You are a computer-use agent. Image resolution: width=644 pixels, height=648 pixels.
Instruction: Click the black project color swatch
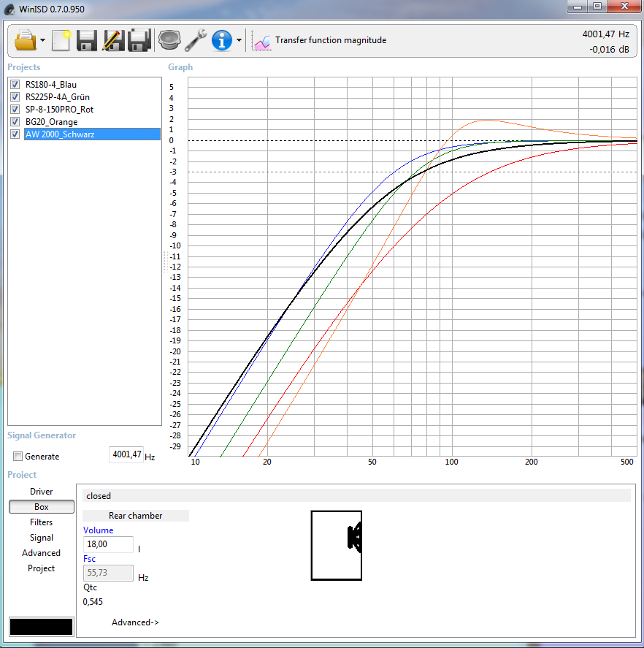(x=41, y=627)
